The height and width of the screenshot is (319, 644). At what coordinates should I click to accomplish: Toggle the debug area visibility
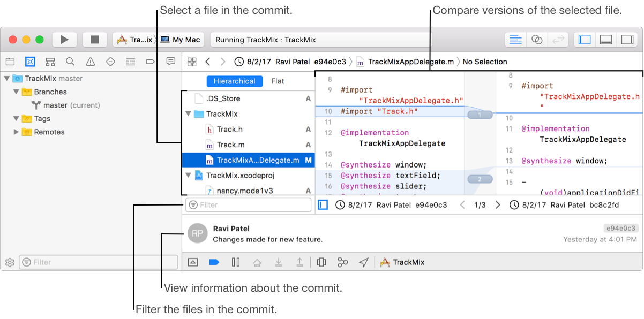pos(606,40)
